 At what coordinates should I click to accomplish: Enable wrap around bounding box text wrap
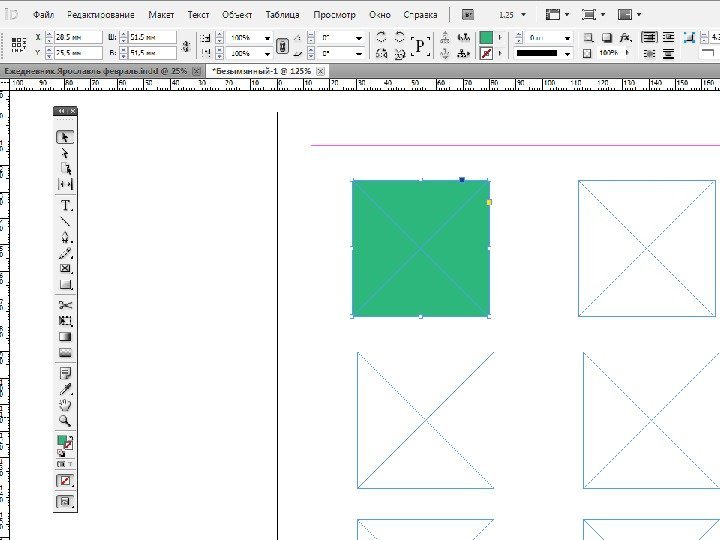point(668,37)
